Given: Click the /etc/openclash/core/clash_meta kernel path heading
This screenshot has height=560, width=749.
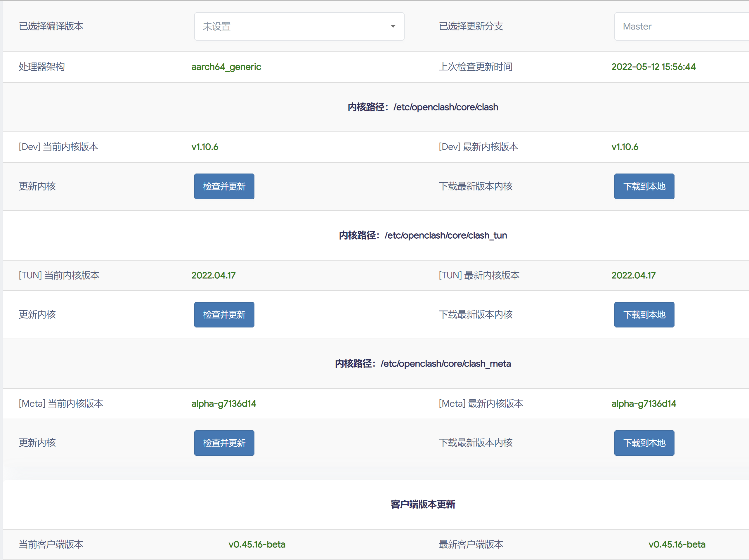Looking at the screenshot, I should 423,364.
